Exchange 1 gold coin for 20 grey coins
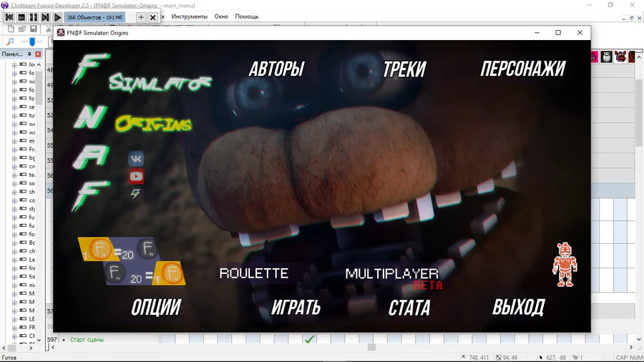 (x=119, y=250)
